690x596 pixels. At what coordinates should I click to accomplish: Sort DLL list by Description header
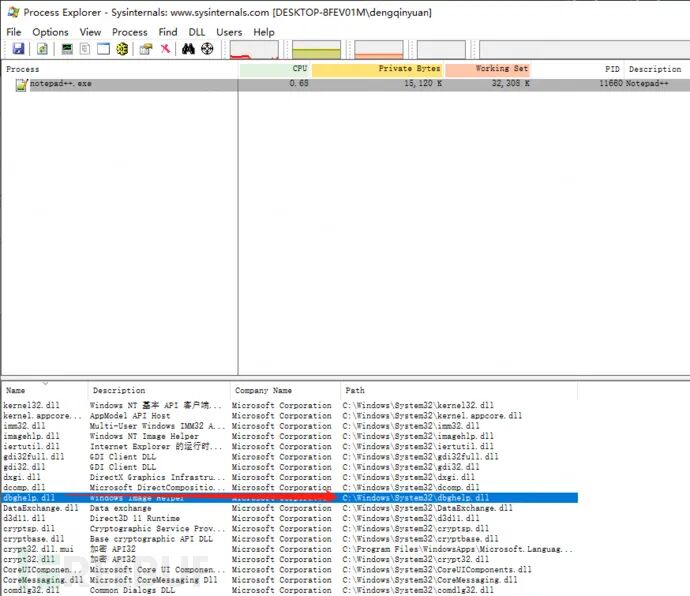point(159,390)
